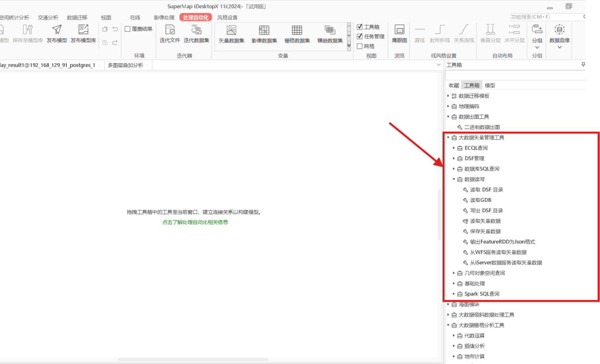Enable the 网格 grid checkbox
Screen dimensions: 600x364
tap(360, 46)
